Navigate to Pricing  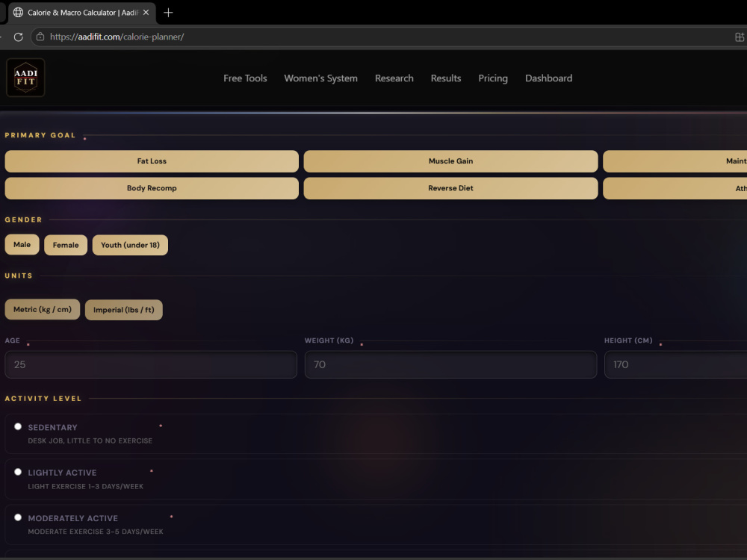[492, 78]
